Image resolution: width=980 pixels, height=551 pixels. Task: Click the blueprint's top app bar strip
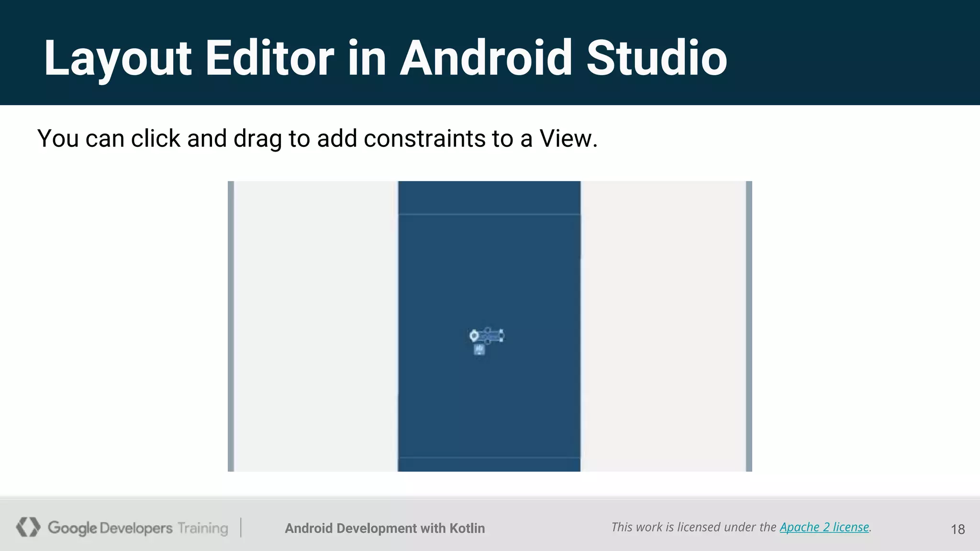coord(489,197)
